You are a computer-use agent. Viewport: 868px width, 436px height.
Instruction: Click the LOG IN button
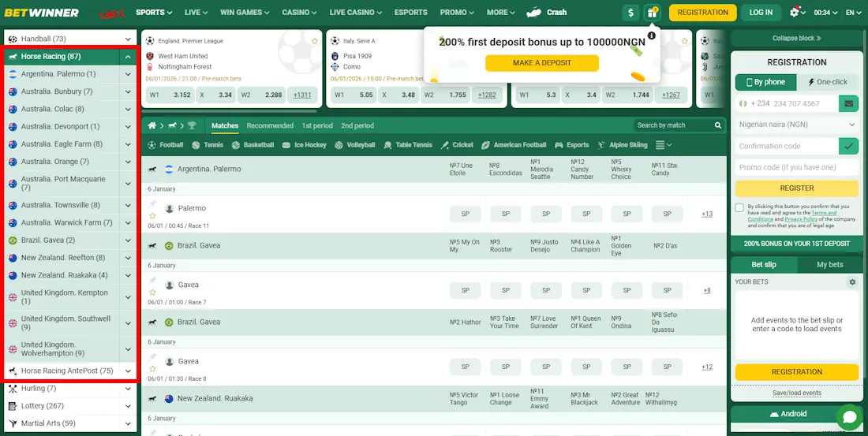click(761, 12)
